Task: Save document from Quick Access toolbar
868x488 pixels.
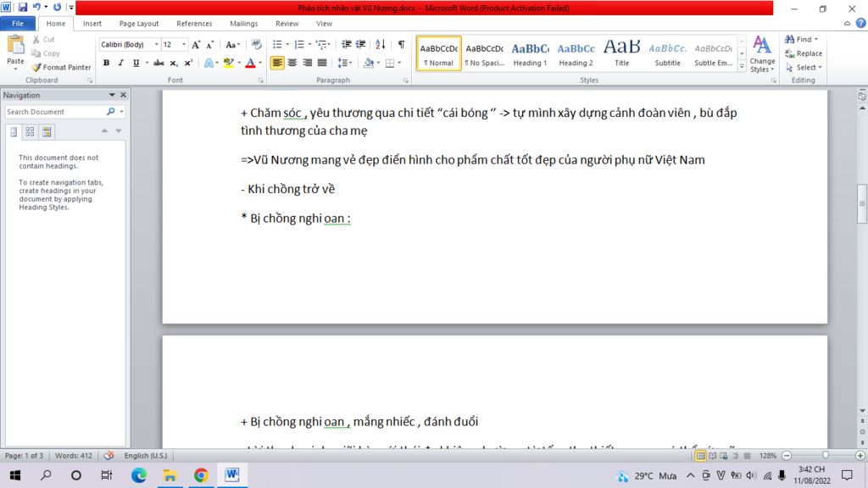Action: coord(23,7)
